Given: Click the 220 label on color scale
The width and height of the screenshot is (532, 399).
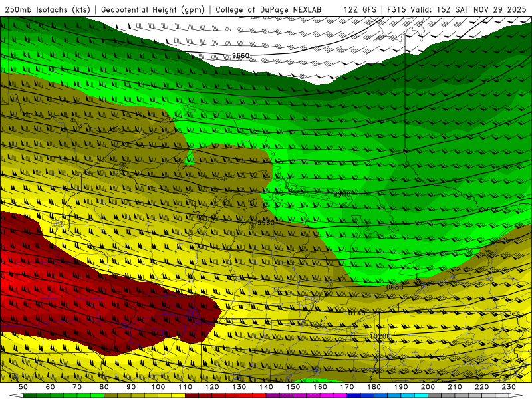Looking at the screenshot, I should point(481,387).
